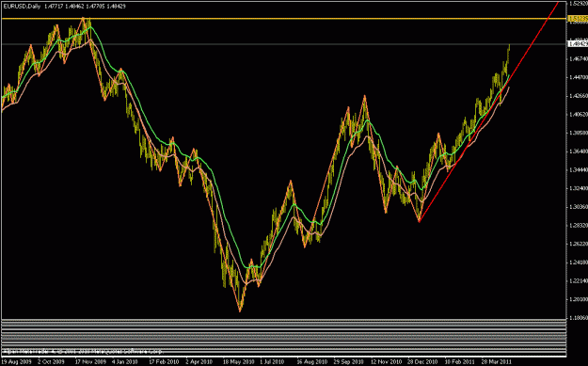Image resolution: width=588 pixels, height=366 pixels.
Task: Click the EURUSD,Daily chart title text
Action: [22, 7]
